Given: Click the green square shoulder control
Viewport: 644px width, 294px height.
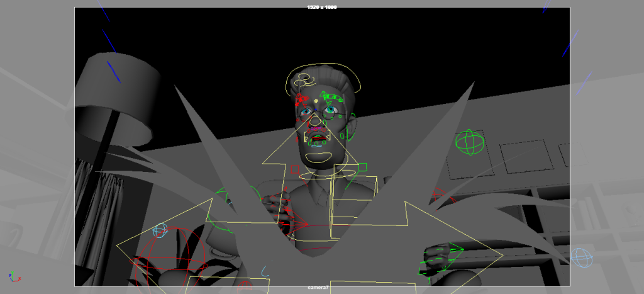Looking at the screenshot, I should (362, 167).
